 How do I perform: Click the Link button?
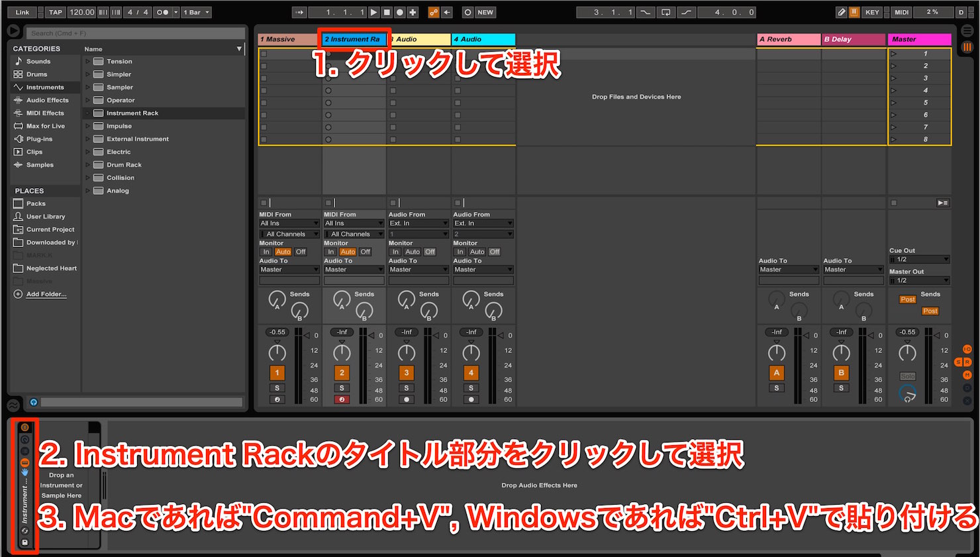click(x=23, y=12)
